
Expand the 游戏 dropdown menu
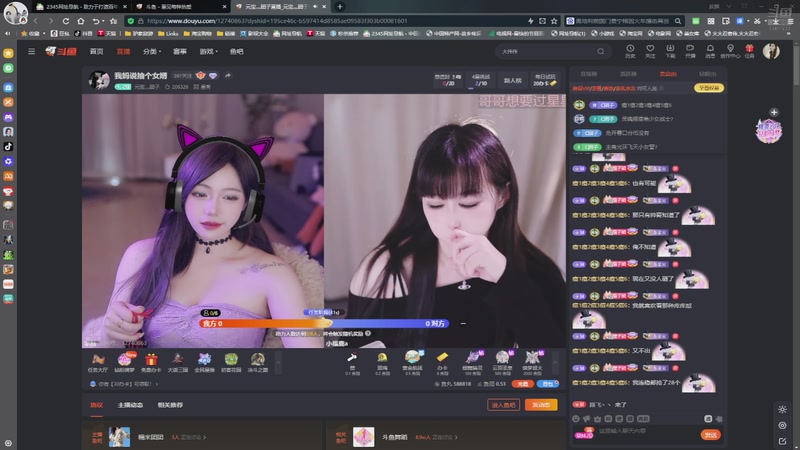(208, 52)
